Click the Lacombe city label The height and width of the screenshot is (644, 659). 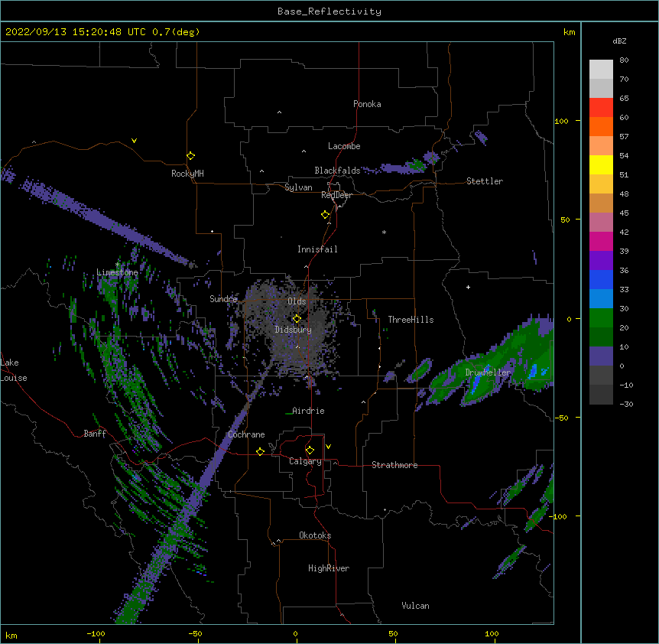[x=344, y=146]
